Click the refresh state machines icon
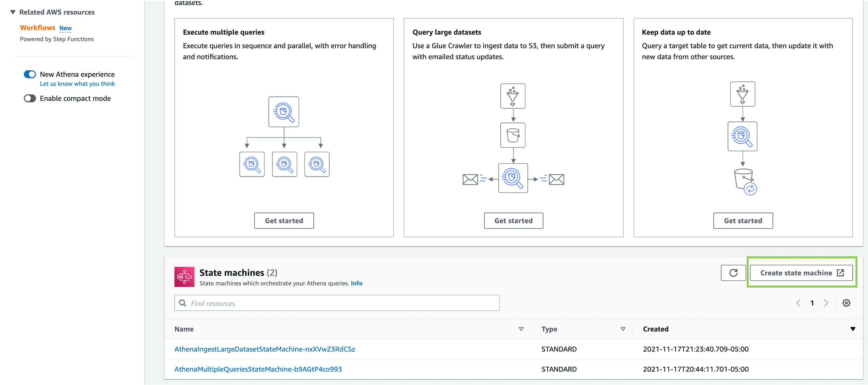Screen dimensions: 868x385 tap(733, 273)
